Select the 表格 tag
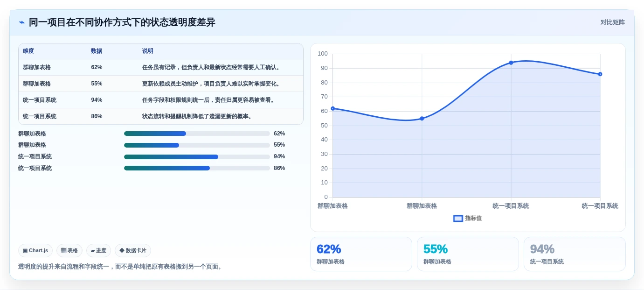 coord(69,251)
